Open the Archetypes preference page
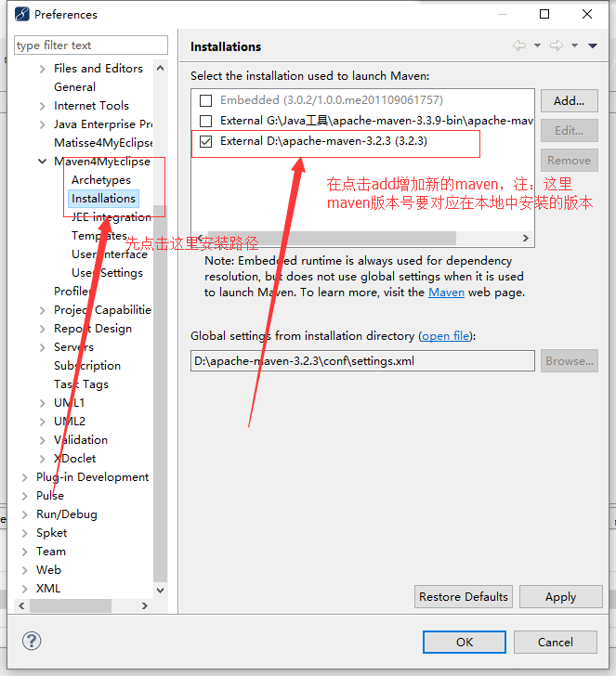The height and width of the screenshot is (676, 616). (101, 180)
